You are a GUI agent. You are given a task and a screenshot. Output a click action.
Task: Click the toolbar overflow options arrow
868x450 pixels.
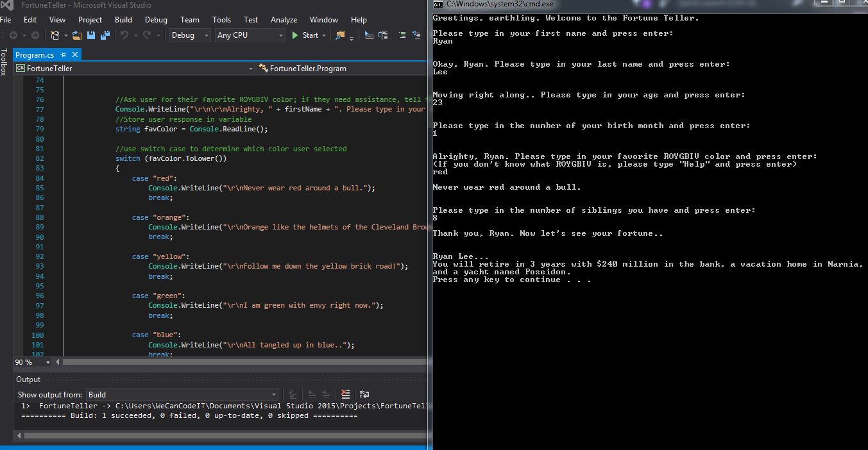[x=352, y=38]
